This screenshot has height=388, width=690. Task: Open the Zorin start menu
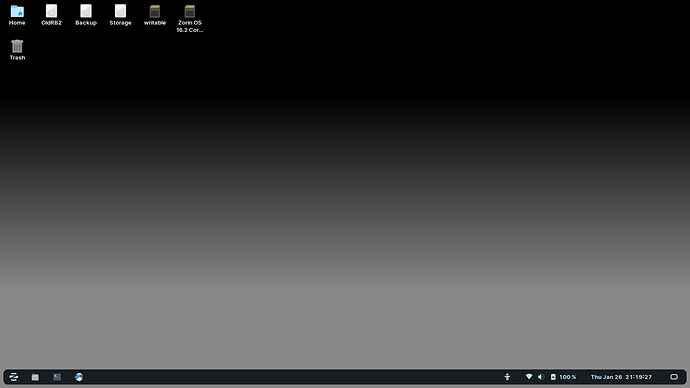point(14,377)
